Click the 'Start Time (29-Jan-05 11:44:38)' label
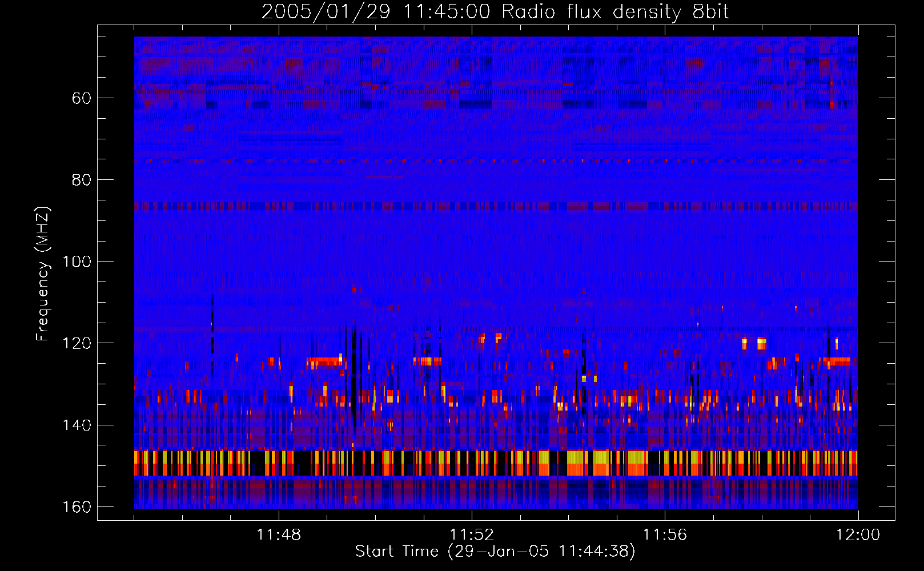The width and height of the screenshot is (924, 571). point(495,551)
